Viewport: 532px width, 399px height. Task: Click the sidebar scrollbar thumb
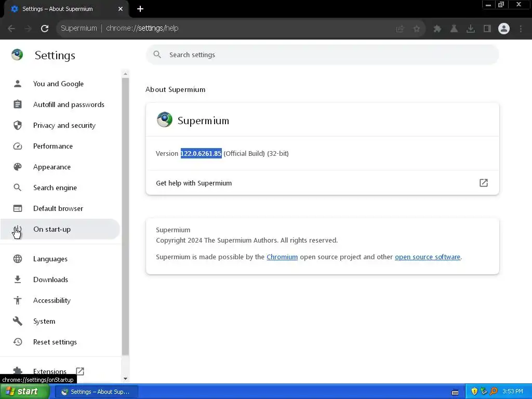click(x=126, y=217)
